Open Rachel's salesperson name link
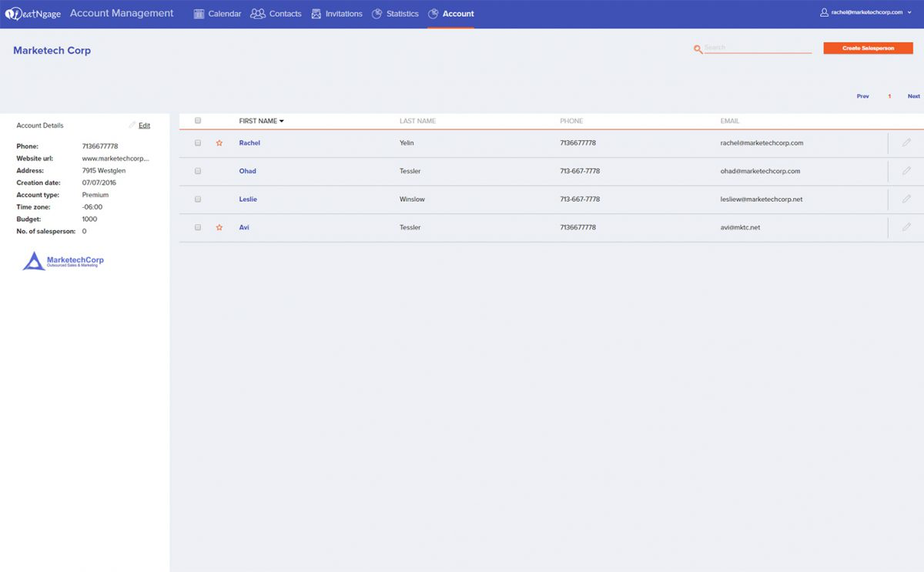This screenshot has width=924, height=572. coord(249,143)
